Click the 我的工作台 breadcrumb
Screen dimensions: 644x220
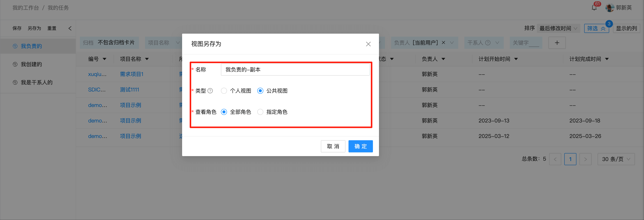(26, 8)
